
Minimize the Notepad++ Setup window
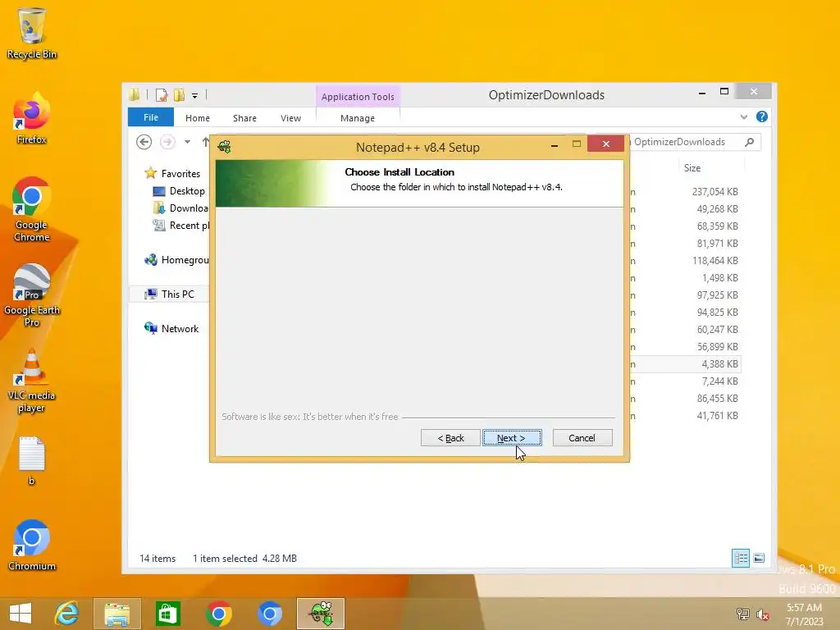tap(555, 144)
